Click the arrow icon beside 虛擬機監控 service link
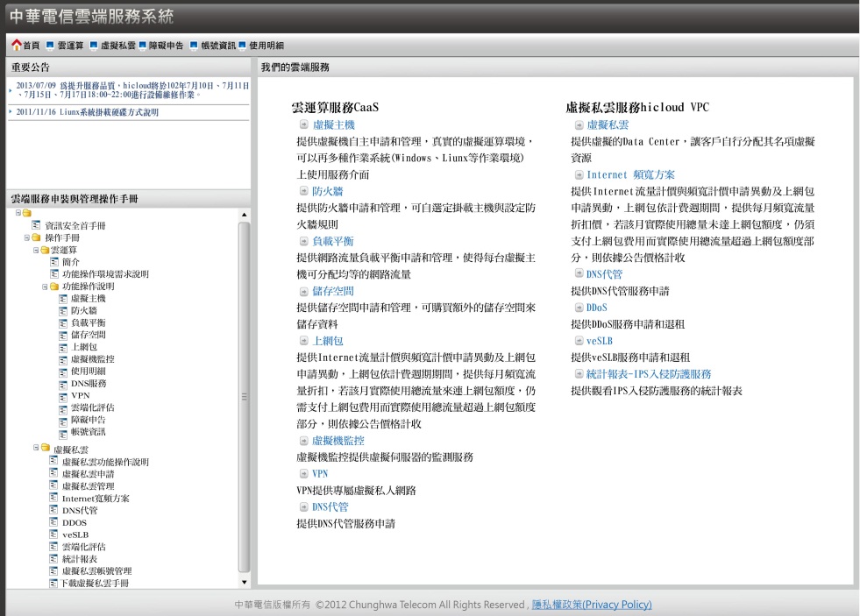The width and height of the screenshot is (860, 616). click(304, 441)
